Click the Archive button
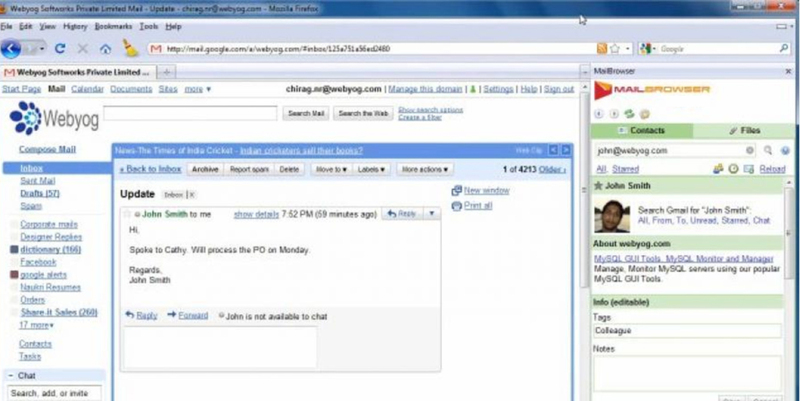The height and width of the screenshot is (401, 800). tap(205, 169)
